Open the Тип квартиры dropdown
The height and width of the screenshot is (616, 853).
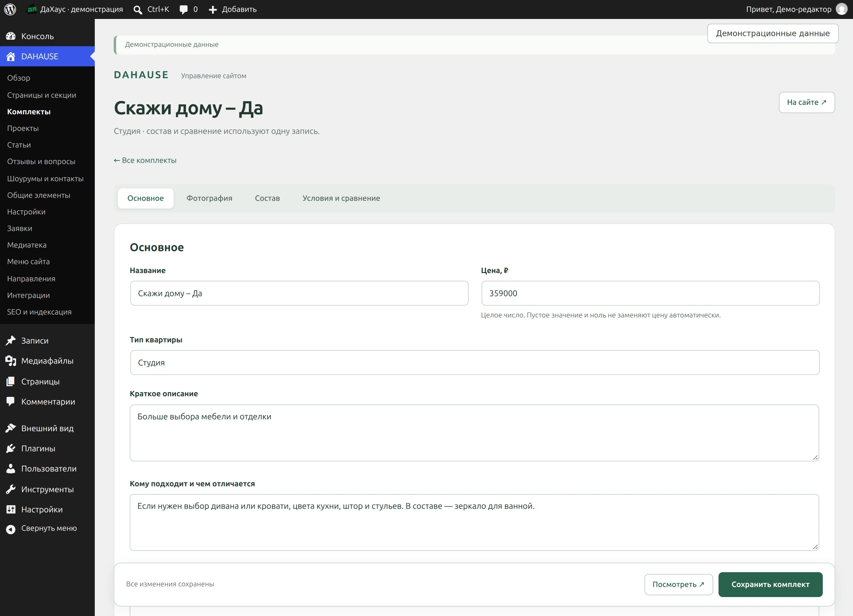coord(475,362)
